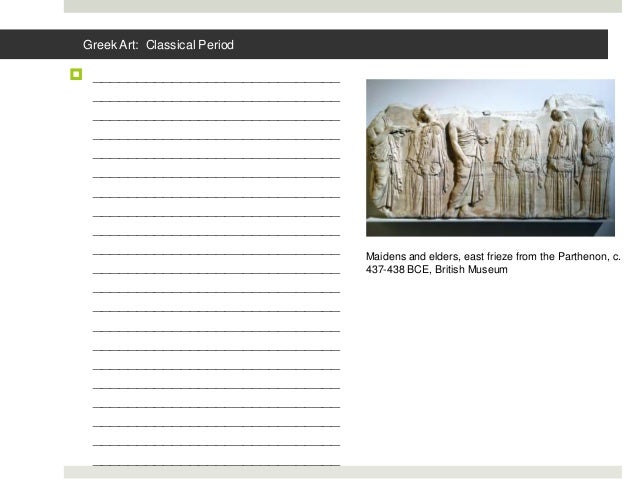The height and width of the screenshot is (479, 638).
Task: Click the caption text '437-438 BCE, British Museum'
Action: pos(437,269)
